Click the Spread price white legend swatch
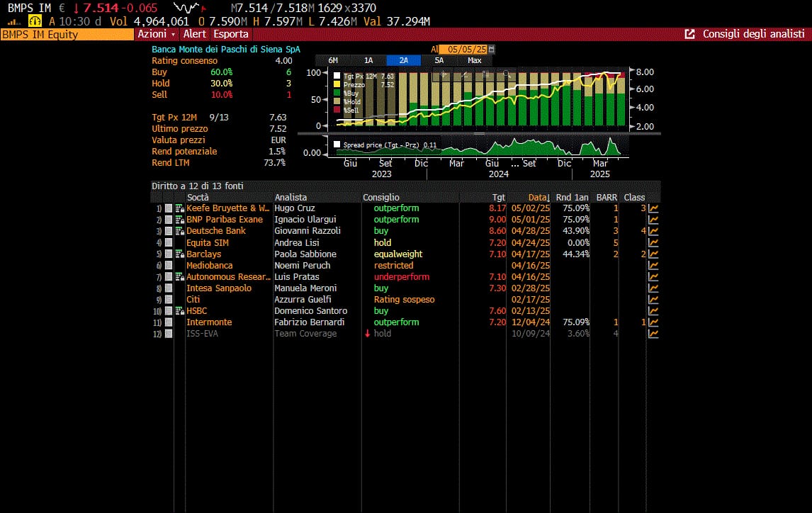 [x=337, y=145]
